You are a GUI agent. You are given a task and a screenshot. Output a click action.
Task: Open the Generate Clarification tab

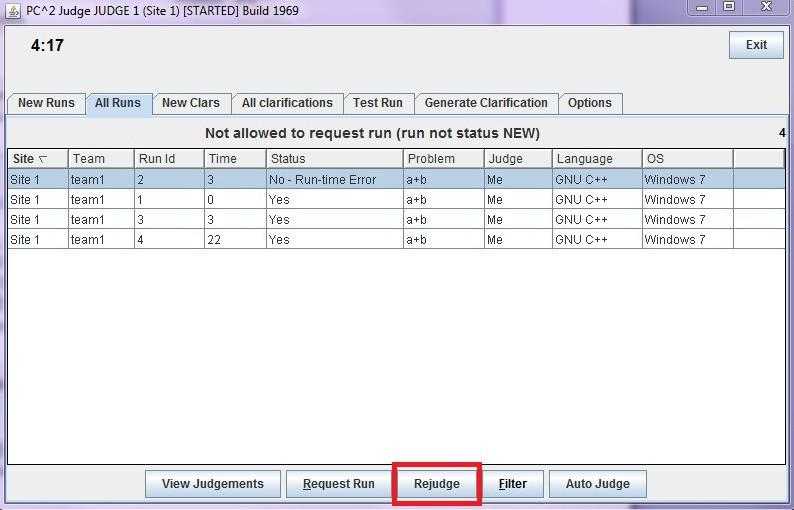[486, 103]
